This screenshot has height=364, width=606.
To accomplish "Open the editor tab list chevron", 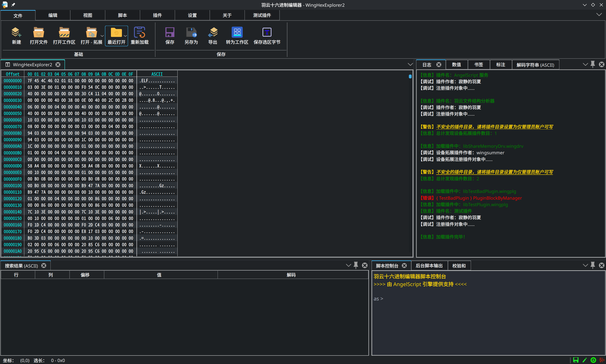I will (x=410, y=65).
